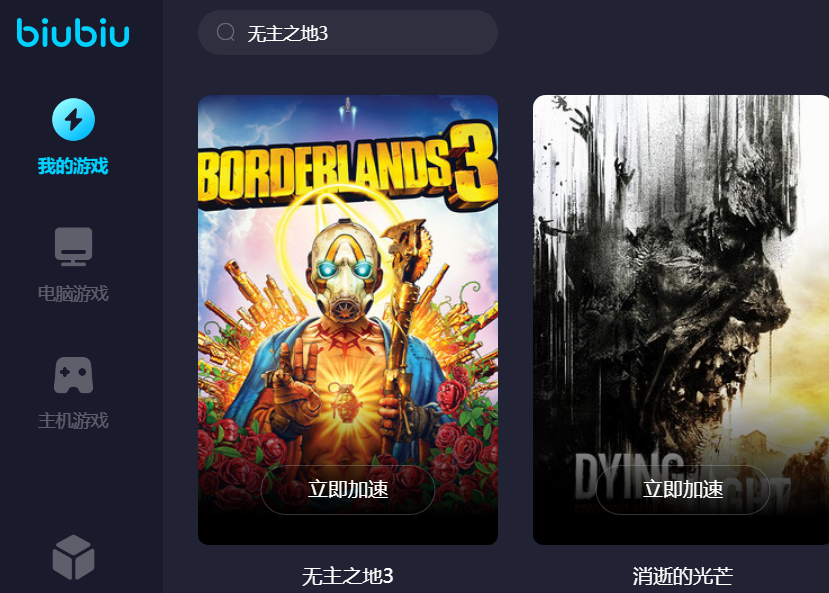Accelerate Dying Light with 立即加速 button
Viewport: 829px width, 593px height.
tap(683, 489)
